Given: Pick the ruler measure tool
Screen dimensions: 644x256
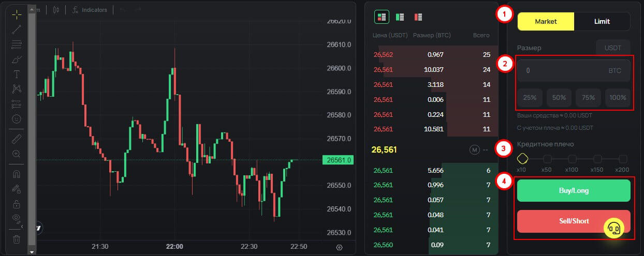Looking at the screenshot, I should [x=17, y=139].
